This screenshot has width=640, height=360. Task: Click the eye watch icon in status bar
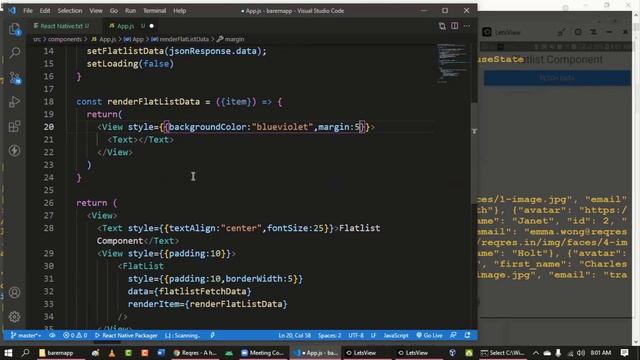pos(52,336)
